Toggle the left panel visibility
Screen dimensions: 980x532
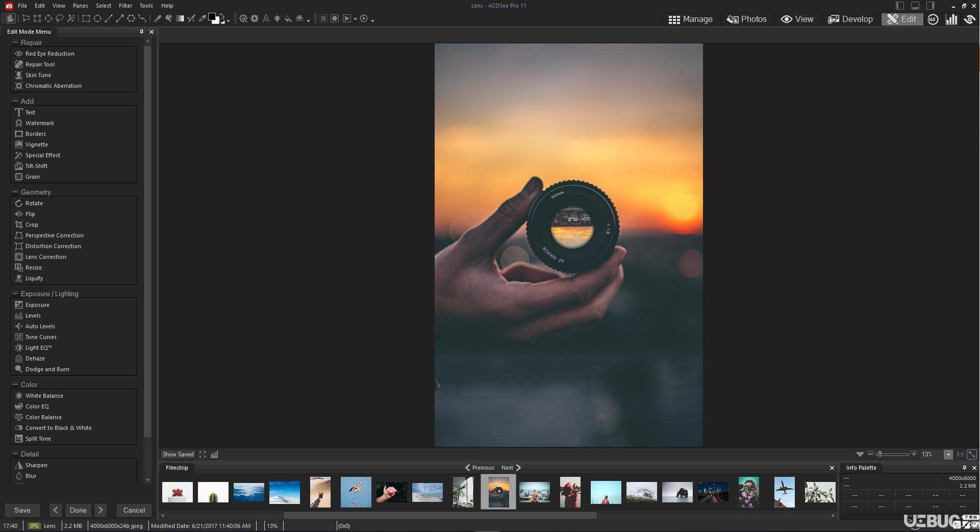(x=900, y=6)
